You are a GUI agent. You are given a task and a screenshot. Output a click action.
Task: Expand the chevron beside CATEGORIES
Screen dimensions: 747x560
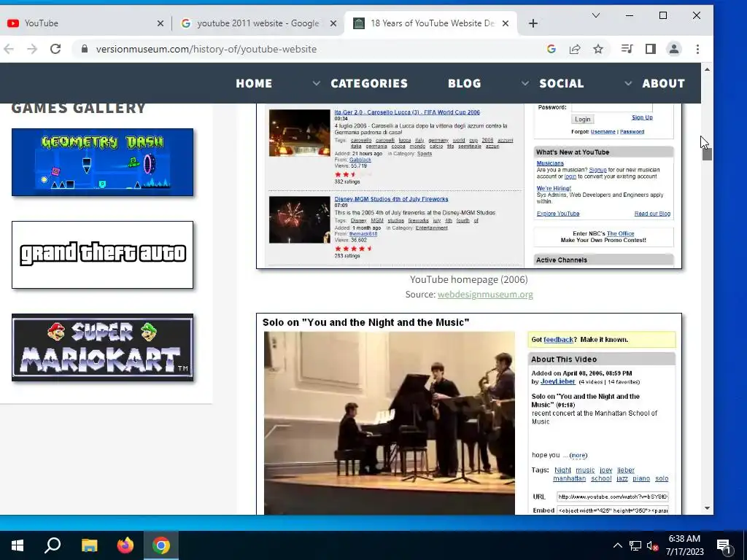(x=317, y=83)
